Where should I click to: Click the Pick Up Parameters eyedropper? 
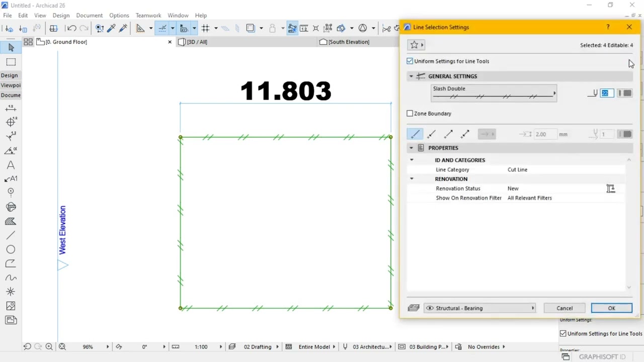(112, 28)
